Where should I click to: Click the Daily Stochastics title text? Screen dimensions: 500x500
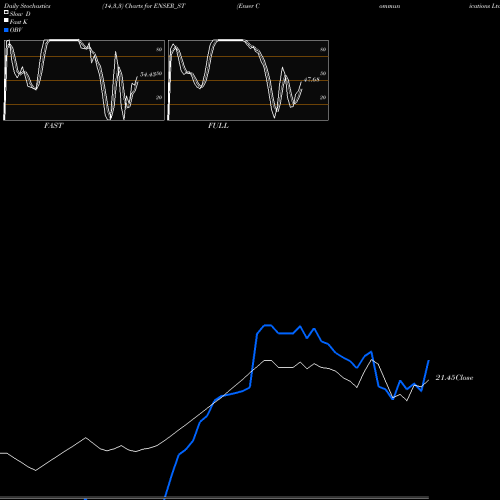(x=27, y=6)
